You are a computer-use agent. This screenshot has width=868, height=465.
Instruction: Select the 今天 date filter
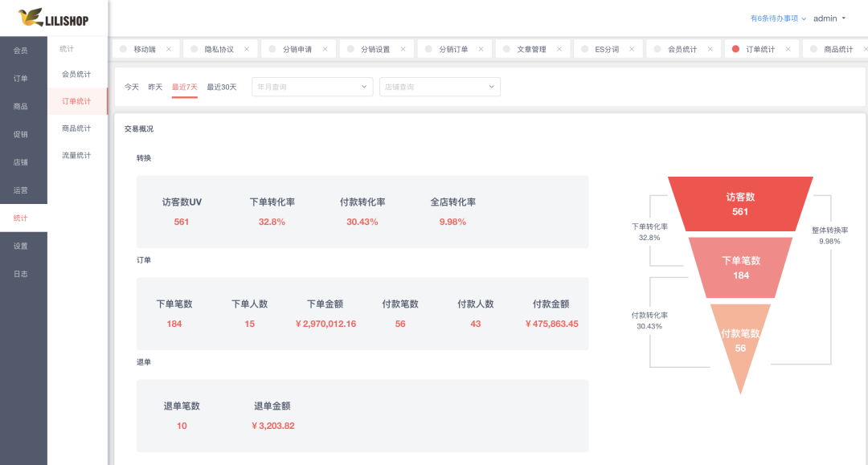[131, 86]
